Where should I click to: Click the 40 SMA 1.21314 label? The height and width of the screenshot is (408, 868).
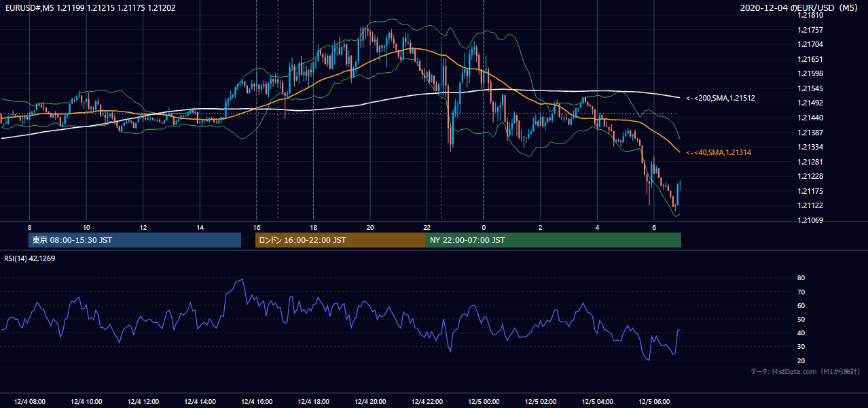(x=720, y=152)
